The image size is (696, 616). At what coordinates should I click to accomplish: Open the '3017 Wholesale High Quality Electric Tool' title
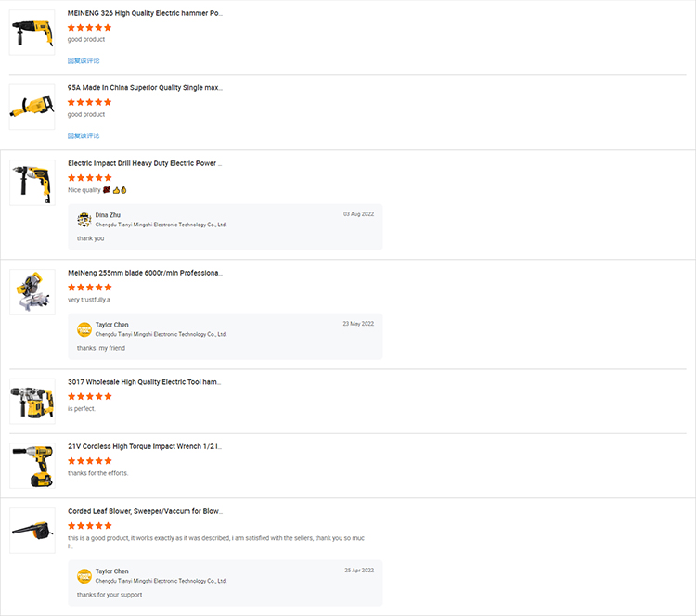[145, 382]
